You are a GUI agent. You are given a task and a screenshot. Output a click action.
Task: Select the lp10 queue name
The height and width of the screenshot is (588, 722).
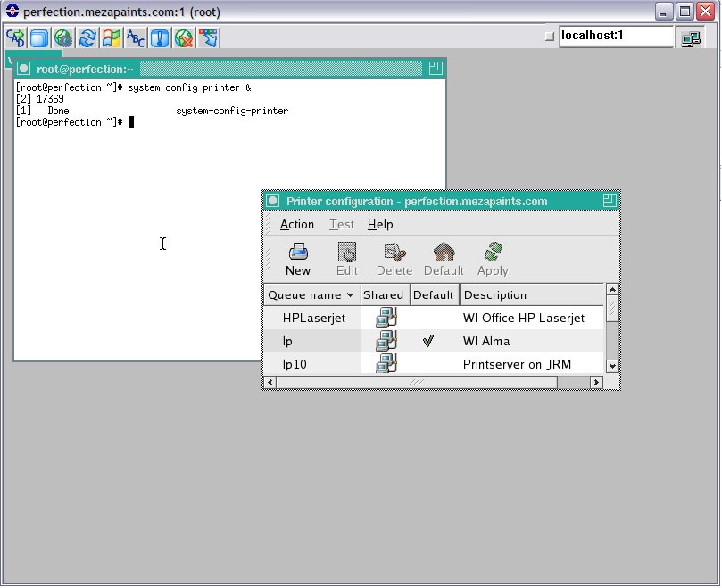pyautogui.click(x=295, y=364)
